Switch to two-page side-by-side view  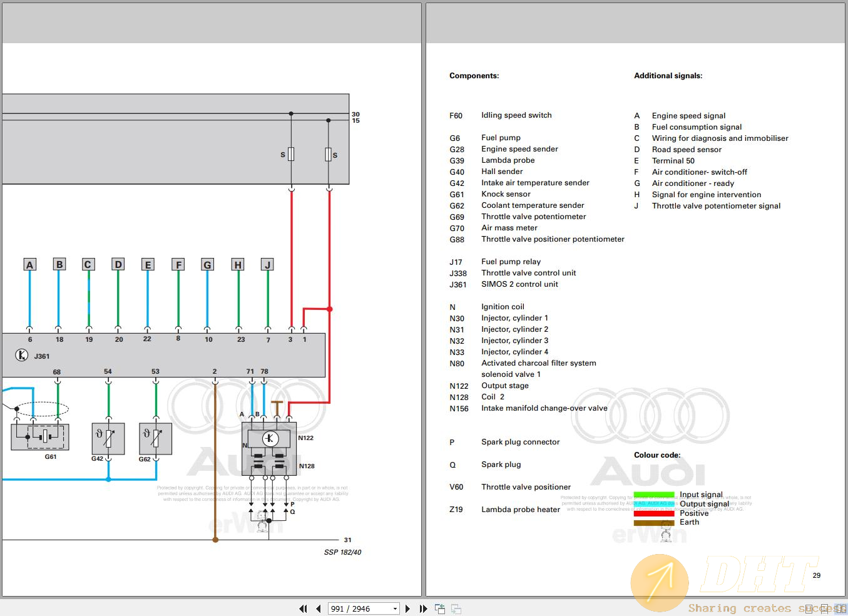[x=840, y=608]
